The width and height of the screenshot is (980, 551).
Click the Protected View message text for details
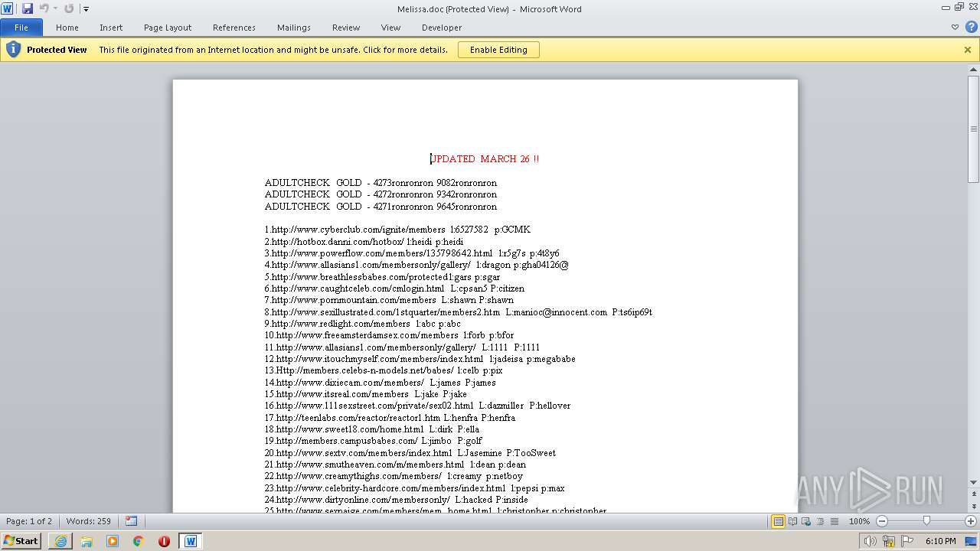[x=273, y=50]
